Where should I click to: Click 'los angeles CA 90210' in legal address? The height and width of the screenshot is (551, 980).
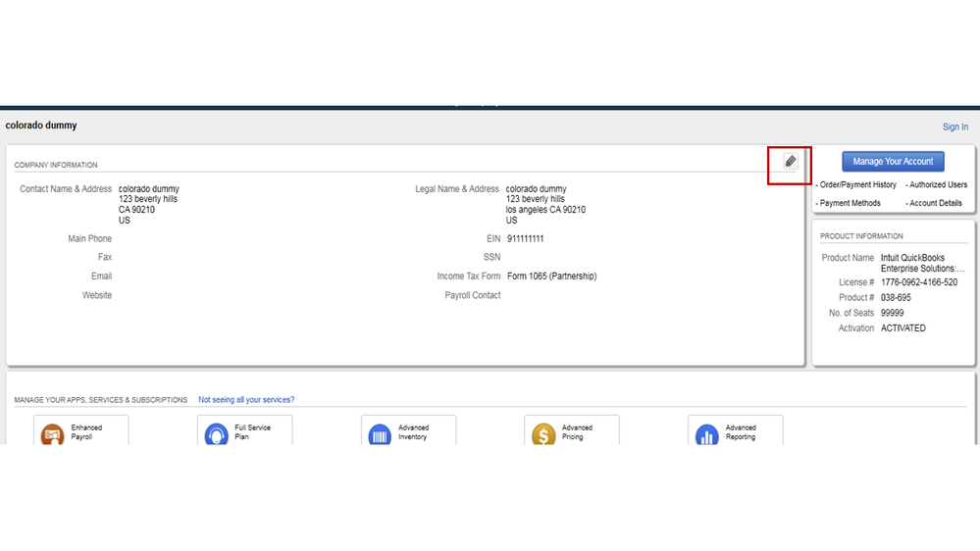(545, 210)
